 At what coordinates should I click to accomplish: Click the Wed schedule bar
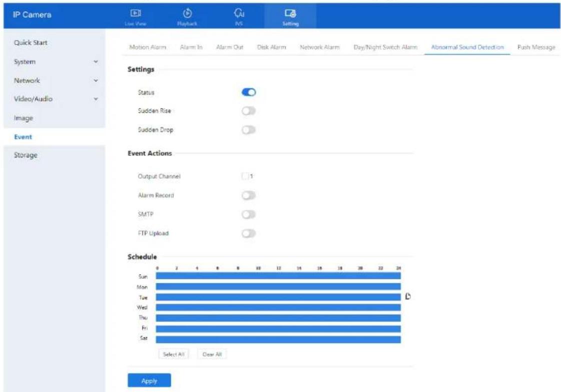(x=278, y=307)
